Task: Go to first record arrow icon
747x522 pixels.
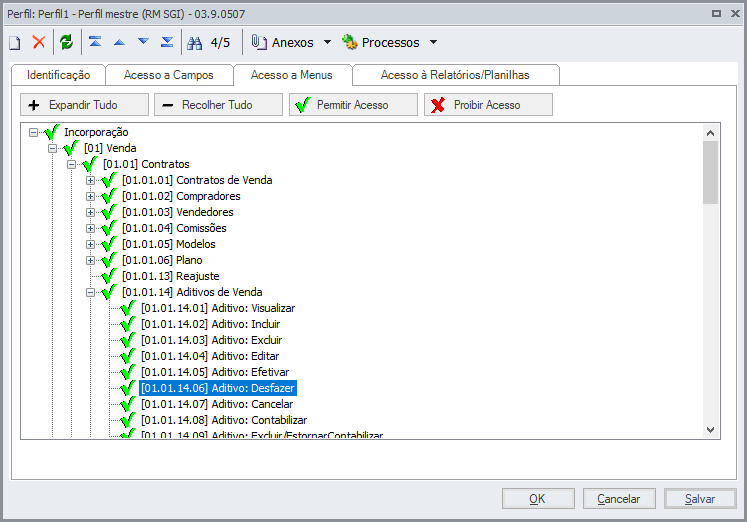Action: coord(95,42)
